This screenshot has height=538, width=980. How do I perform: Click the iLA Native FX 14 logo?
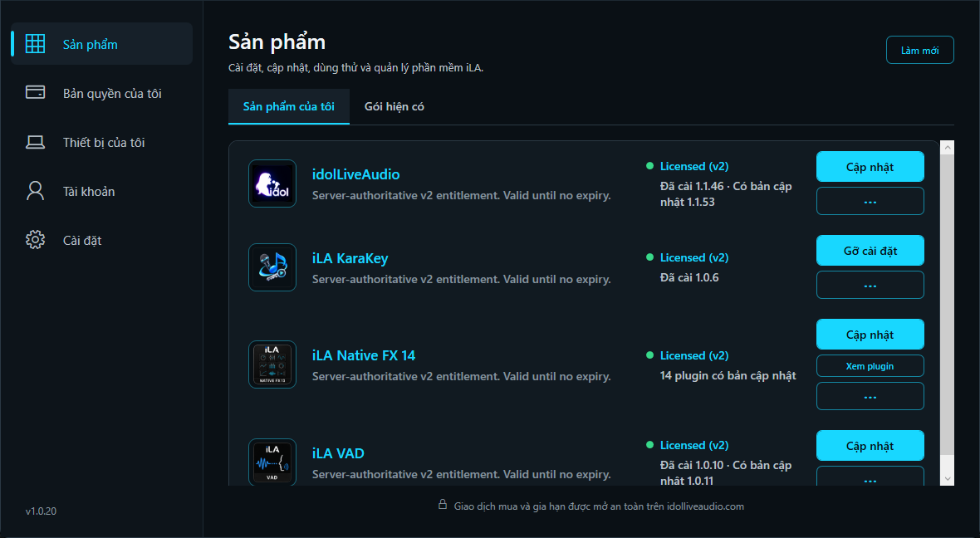272,364
